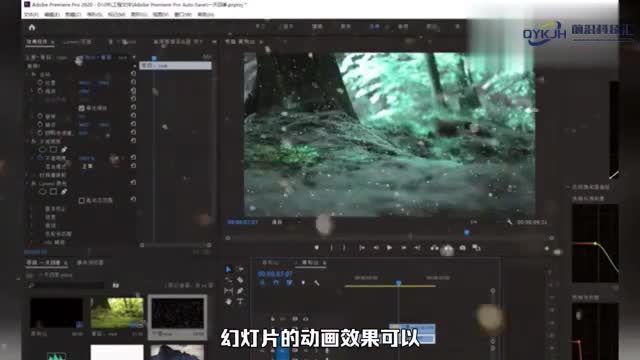640x360 pixels.
Task: Open timeline display settings wrench
Action: coord(316,282)
